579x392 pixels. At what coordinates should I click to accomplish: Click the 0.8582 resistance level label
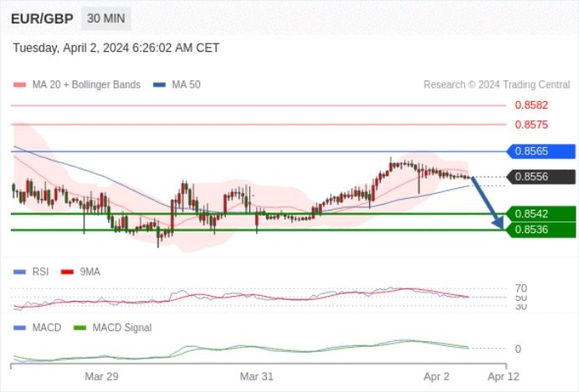click(x=531, y=105)
